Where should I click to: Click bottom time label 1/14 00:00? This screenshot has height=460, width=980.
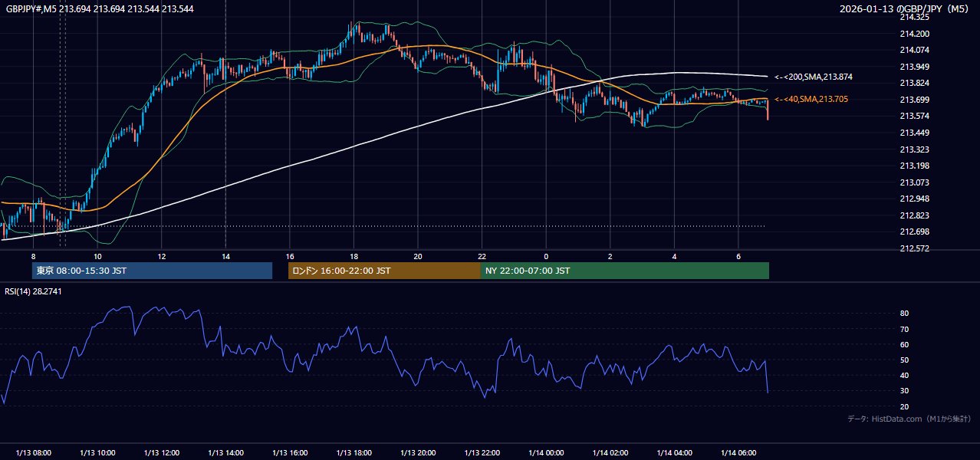coord(546,453)
